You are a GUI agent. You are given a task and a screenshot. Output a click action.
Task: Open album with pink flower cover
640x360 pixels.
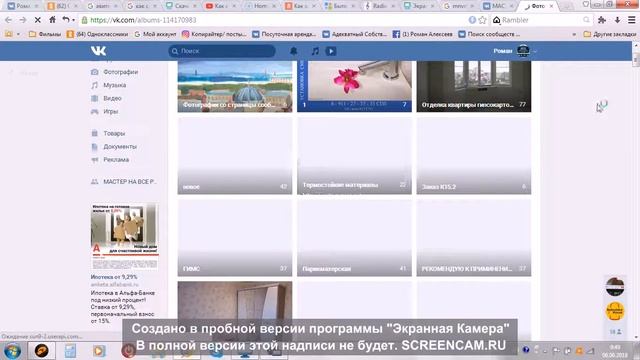click(354, 87)
